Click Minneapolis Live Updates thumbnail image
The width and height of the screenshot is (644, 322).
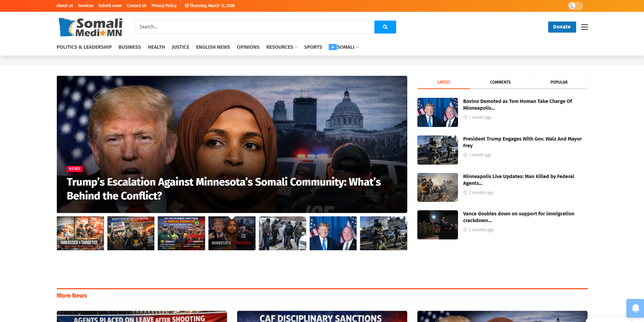[x=438, y=187]
